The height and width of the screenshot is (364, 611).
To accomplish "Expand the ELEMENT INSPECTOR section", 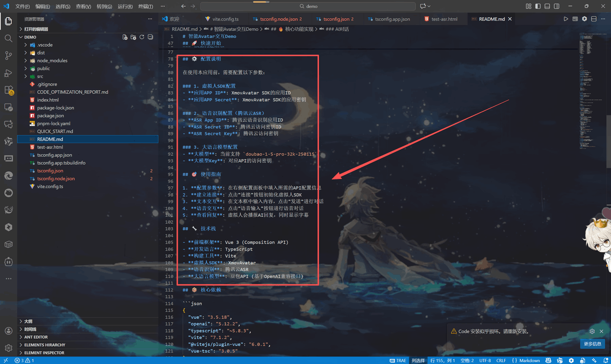I will pos(87,353).
